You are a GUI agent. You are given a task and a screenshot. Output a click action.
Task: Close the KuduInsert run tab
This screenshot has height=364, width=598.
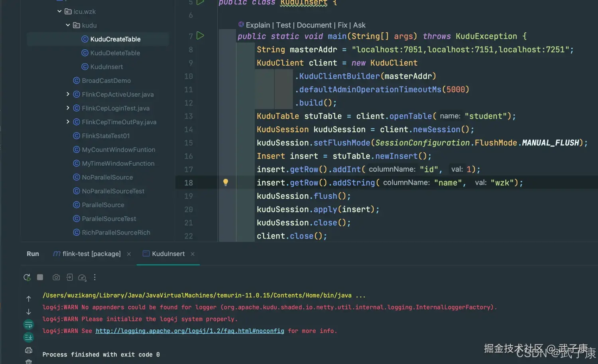[x=193, y=254]
